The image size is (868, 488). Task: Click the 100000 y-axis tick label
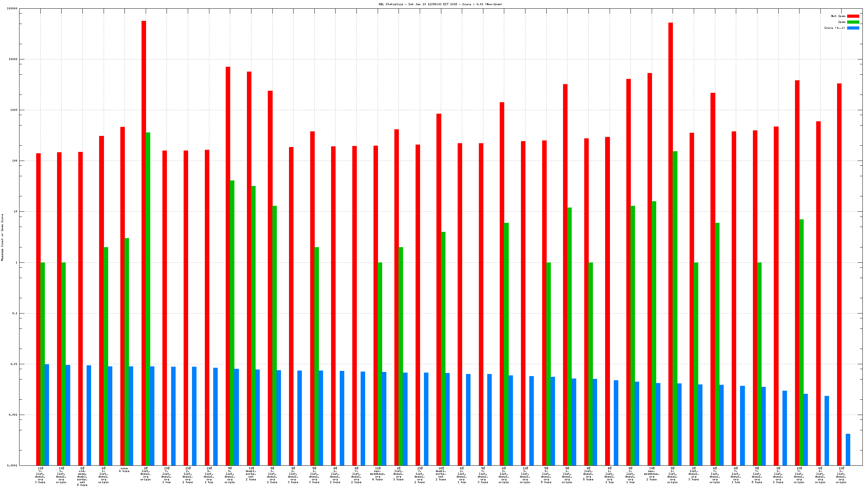click(12, 8)
